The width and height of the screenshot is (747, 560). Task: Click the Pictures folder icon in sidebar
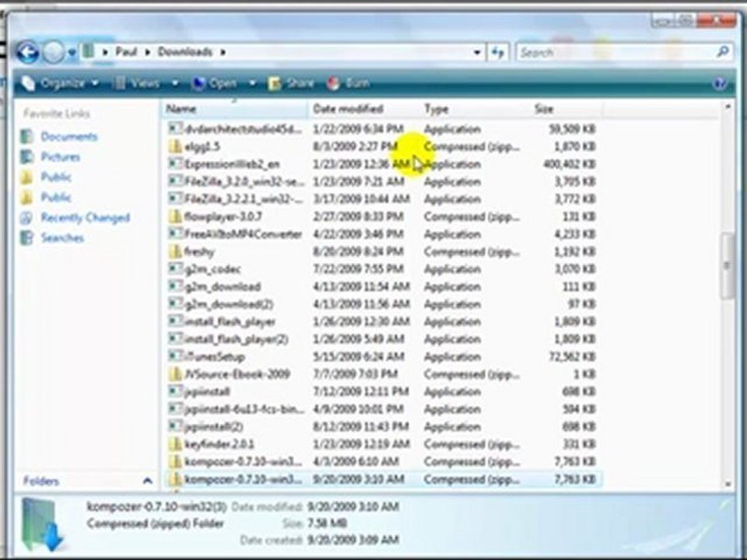[27, 156]
